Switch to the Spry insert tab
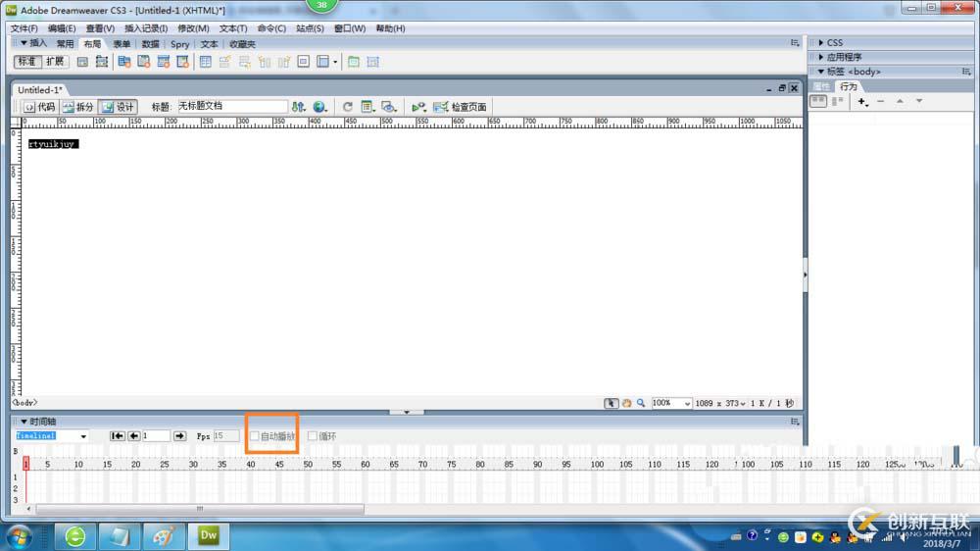 (x=179, y=44)
